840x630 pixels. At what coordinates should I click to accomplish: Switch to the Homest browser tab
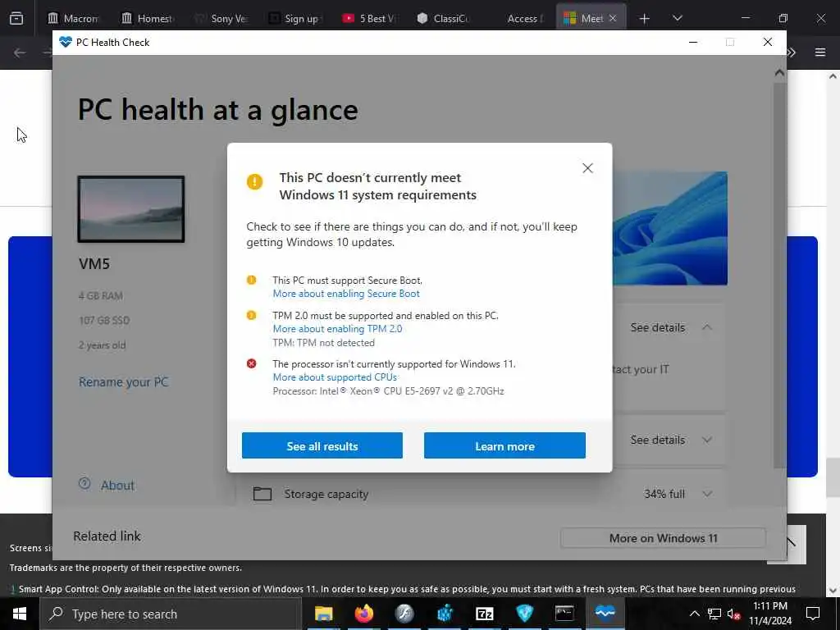click(147, 18)
